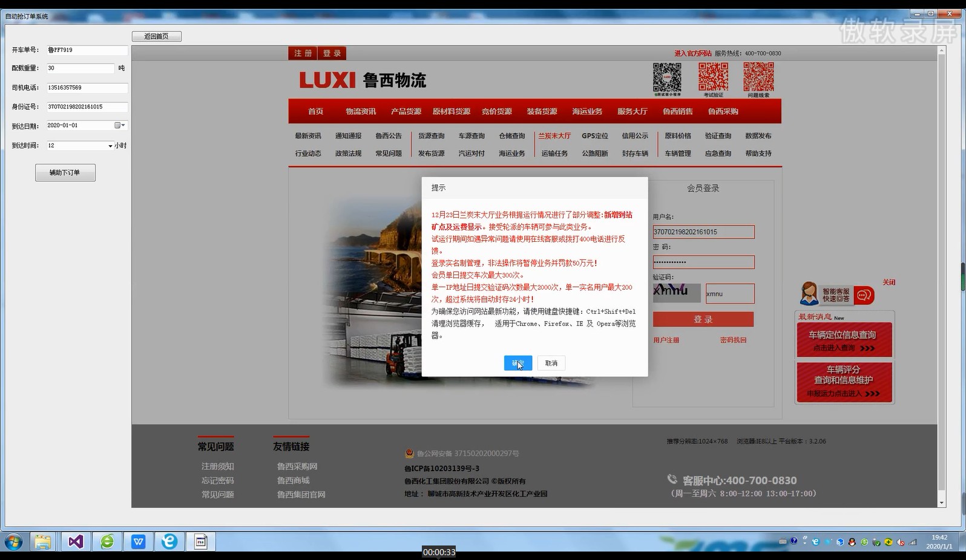Viewport: 966px width, 560px height.
Task: Click the GPS定位 link
Action: [x=595, y=136]
